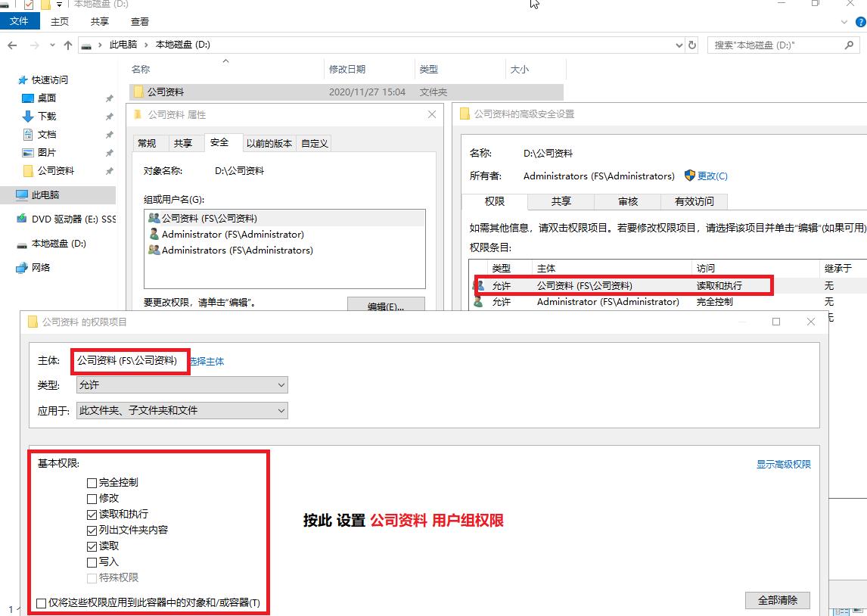Click the 全部清除 button
Viewport: 867px width, 616px height.
point(777,600)
